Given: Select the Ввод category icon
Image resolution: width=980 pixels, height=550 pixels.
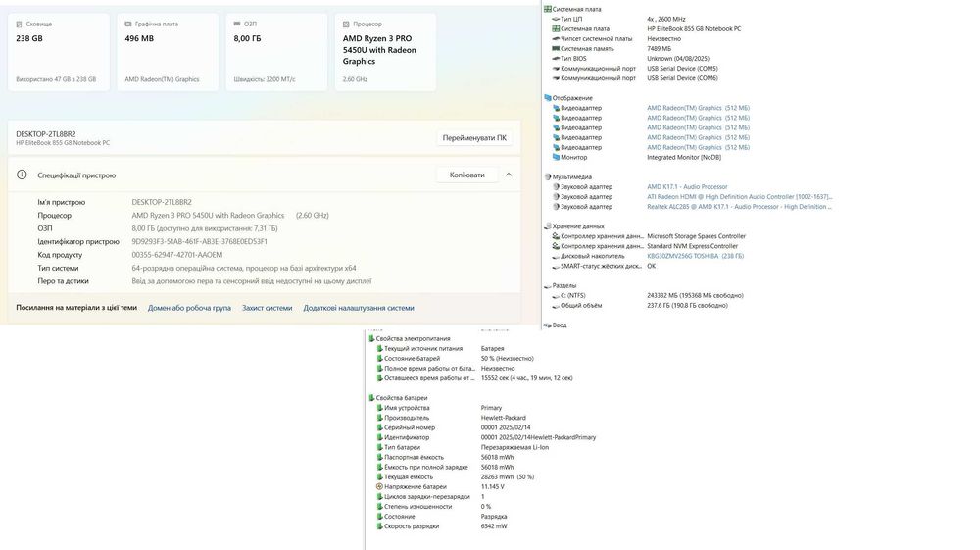Looking at the screenshot, I should click(548, 325).
